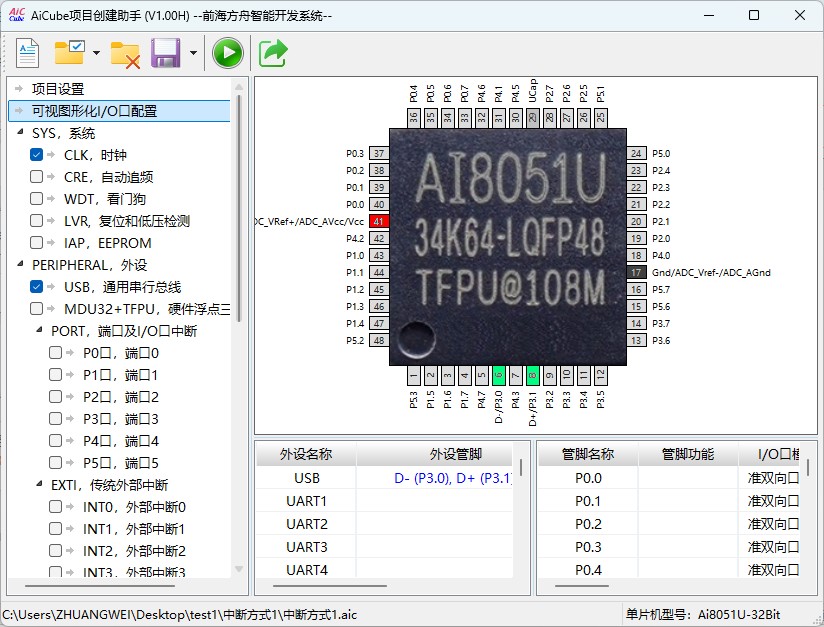Click pin 13 P3.6 on chip
The image size is (824, 627).
[636, 340]
